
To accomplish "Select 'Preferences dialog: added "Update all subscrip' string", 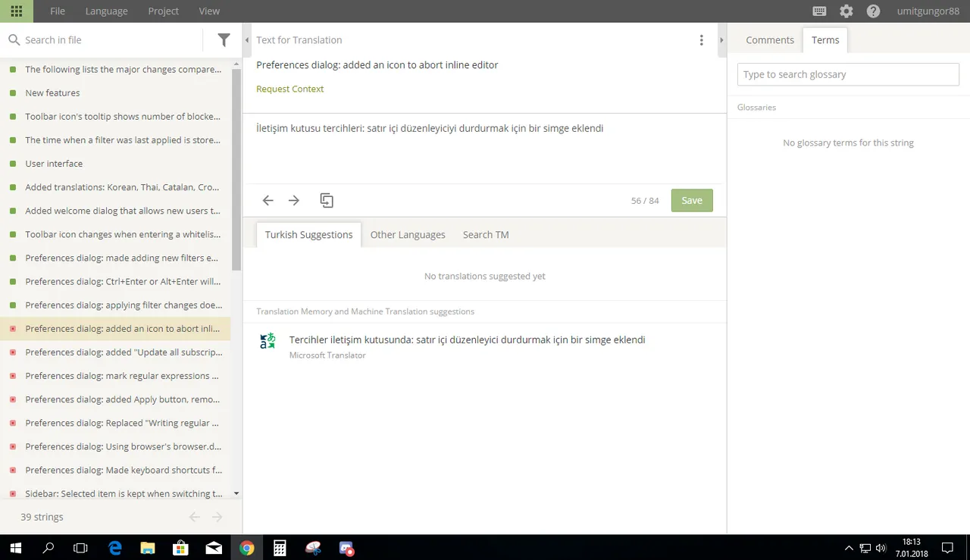I will click(115, 352).
